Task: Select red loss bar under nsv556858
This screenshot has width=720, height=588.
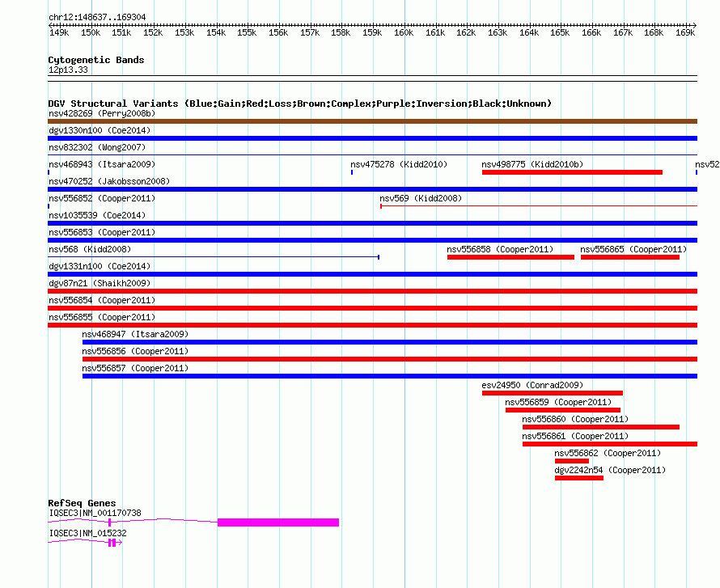Action: click(x=510, y=257)
